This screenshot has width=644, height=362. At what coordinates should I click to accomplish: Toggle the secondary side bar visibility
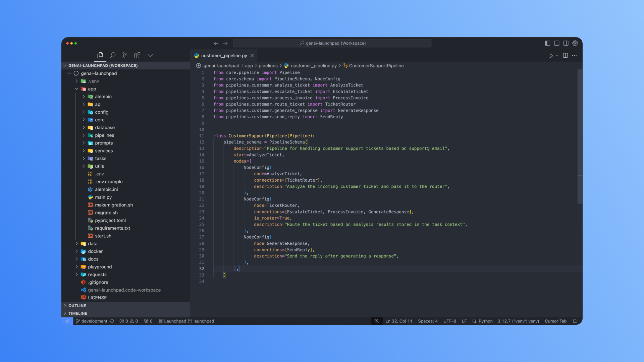(x=566, y=43)
